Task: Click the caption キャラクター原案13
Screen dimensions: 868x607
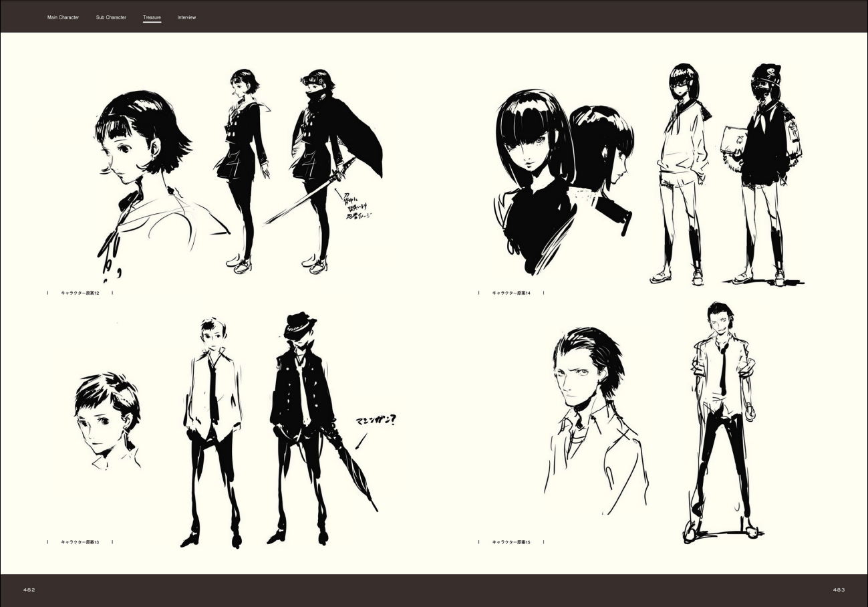Action: coord(80,541)
